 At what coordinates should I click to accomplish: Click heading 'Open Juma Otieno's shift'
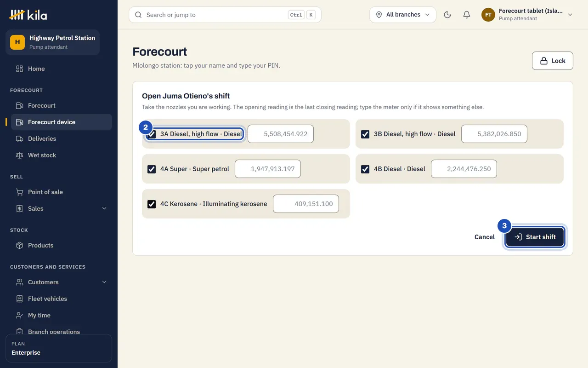[186, 96]
